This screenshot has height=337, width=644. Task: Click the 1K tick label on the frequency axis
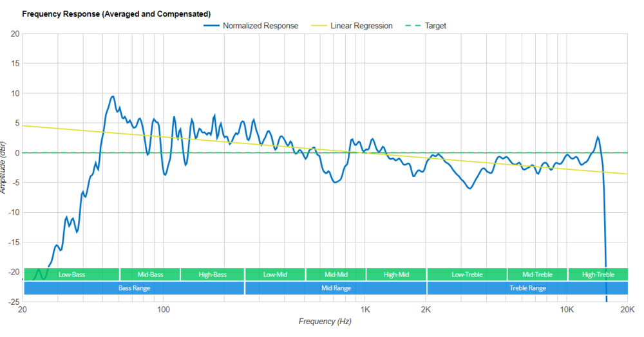365,308
